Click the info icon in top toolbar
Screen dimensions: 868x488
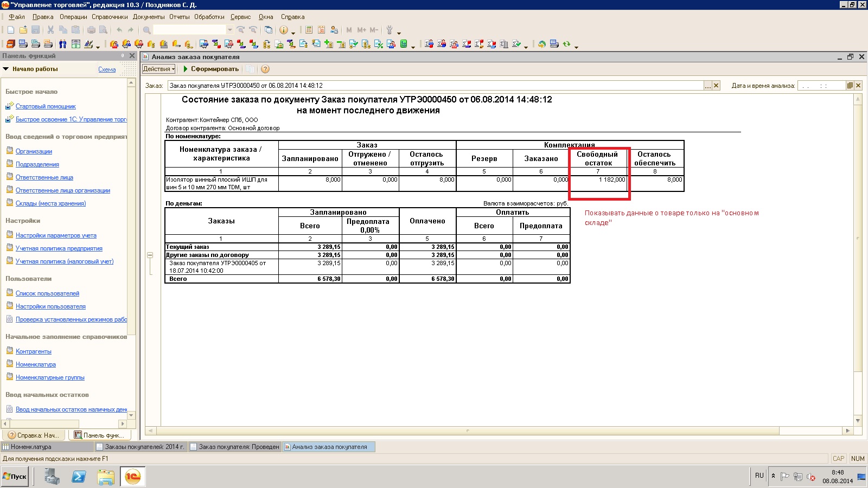point(283,30)
